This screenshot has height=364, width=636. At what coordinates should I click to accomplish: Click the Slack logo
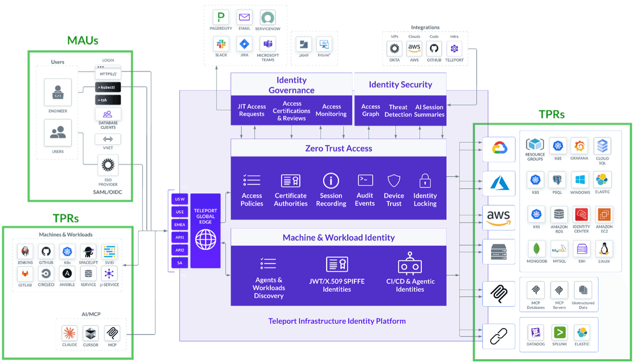[221, 44]
